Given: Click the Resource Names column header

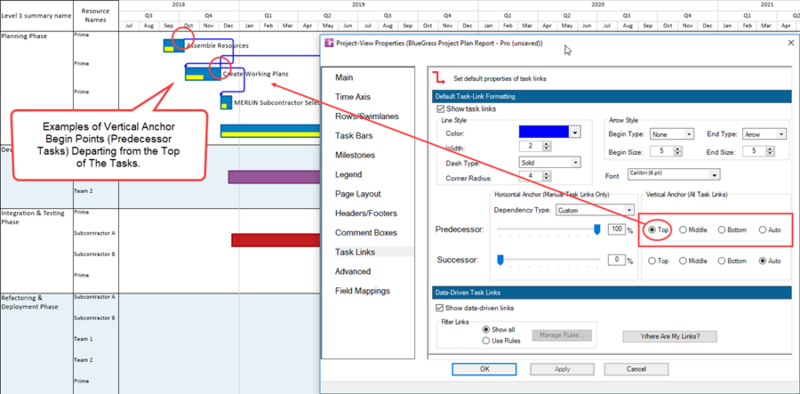Looking at the screenshot, I should (x=96, y=15).
